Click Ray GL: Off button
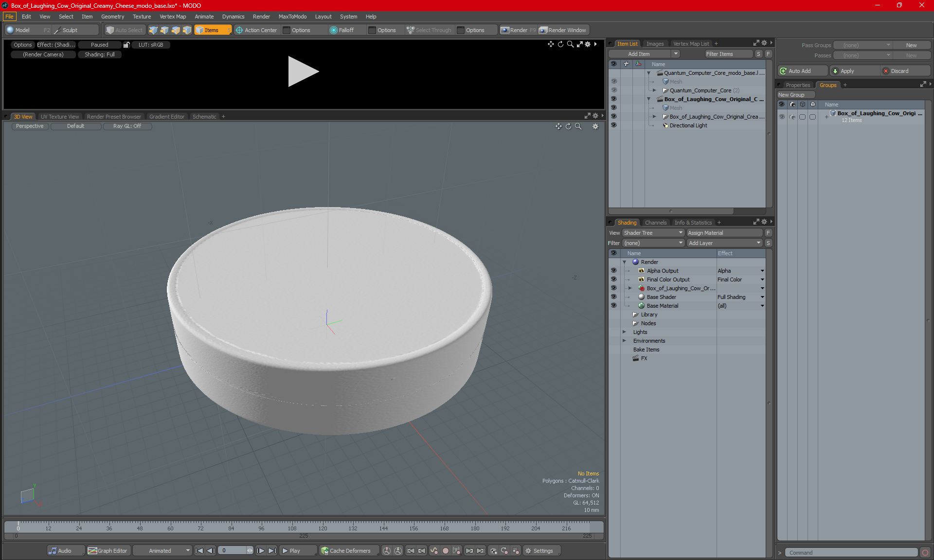Image resolution: width=934 pixels, height=560 pixels. pyautogui.click(x=127, y=126)
